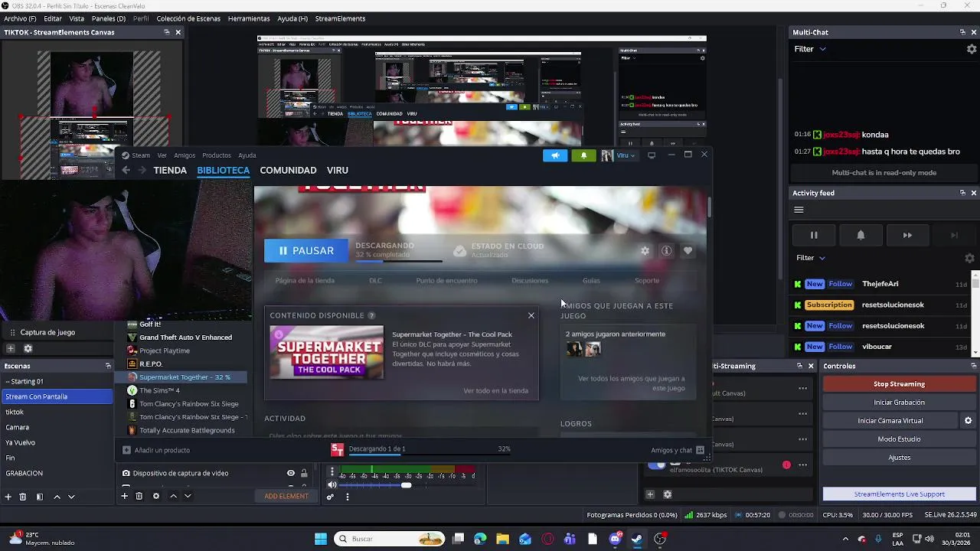Toggle visibility of Dispositivo de captura de video
The image size is (980, 551).
coord(291,473)
